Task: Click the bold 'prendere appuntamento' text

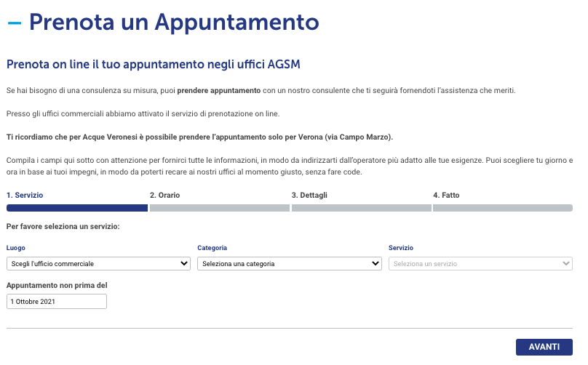Action: [x=218, y=91]
